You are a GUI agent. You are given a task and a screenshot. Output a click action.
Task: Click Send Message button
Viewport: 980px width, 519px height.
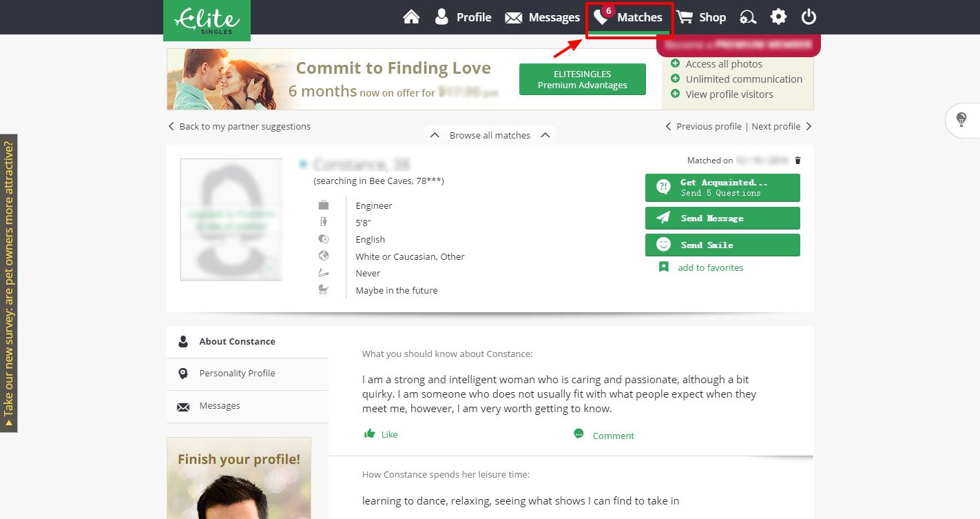point(722,218)
